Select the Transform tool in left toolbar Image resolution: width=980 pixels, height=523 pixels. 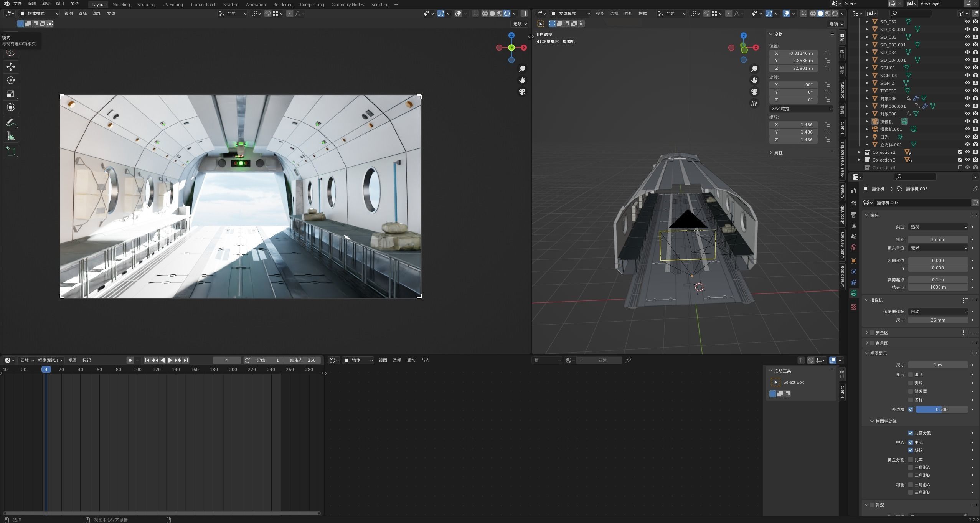(x=11, y=107)
